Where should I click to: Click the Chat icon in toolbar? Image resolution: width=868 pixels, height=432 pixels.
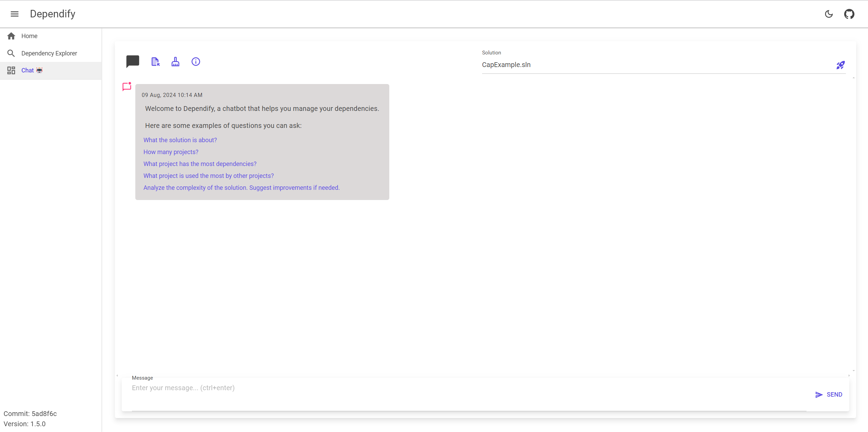click(x=133, y=62)
